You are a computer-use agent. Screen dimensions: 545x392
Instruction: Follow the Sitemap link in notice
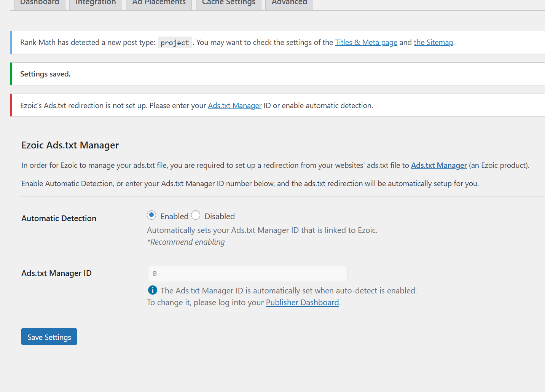433,42
